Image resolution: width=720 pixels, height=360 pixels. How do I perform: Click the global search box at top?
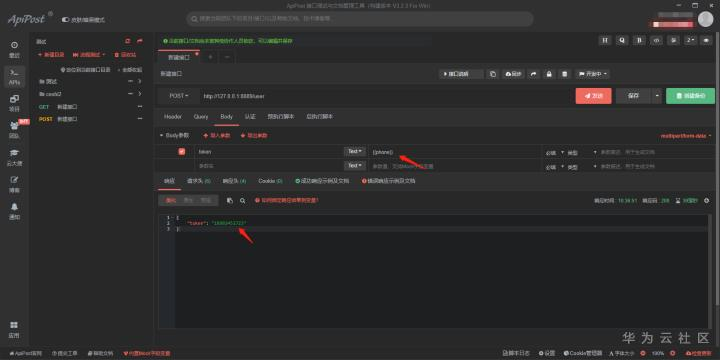(360, 19)
